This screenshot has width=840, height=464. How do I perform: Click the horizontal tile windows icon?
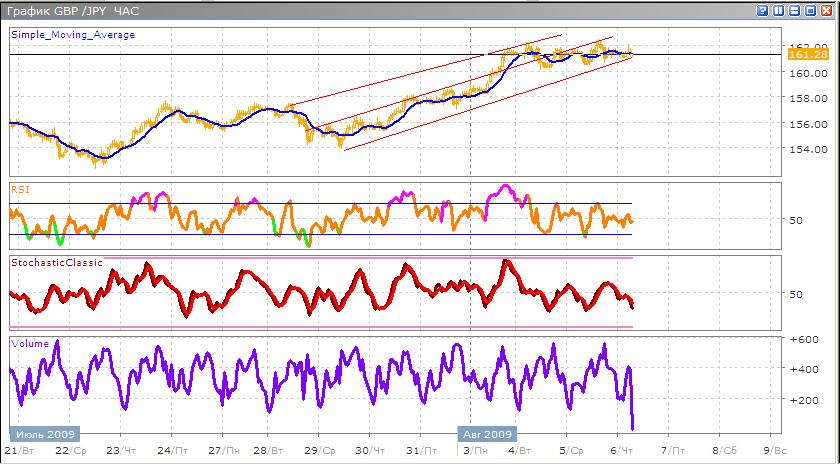pyautogui.click(x=795, y=11)
